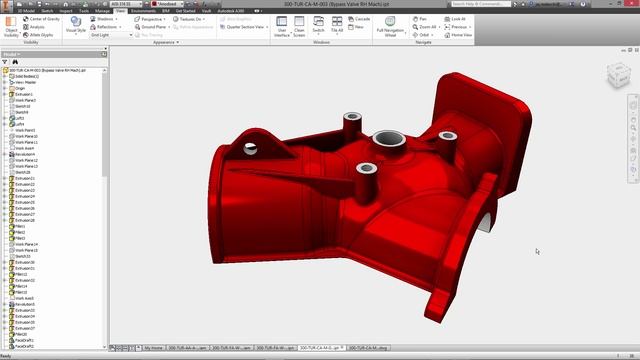Open the Vault ribbon tab

(207, 11)
